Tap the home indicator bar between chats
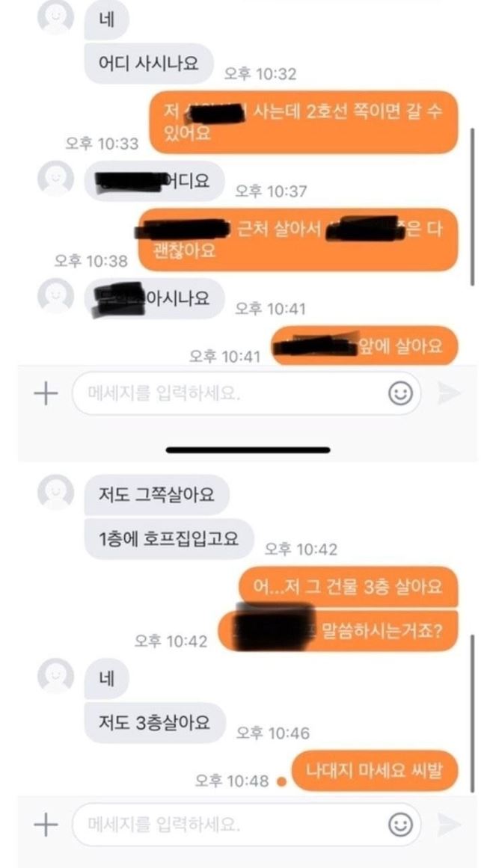The width and height of the screenshot is (484, 868). tap(248, 450)
